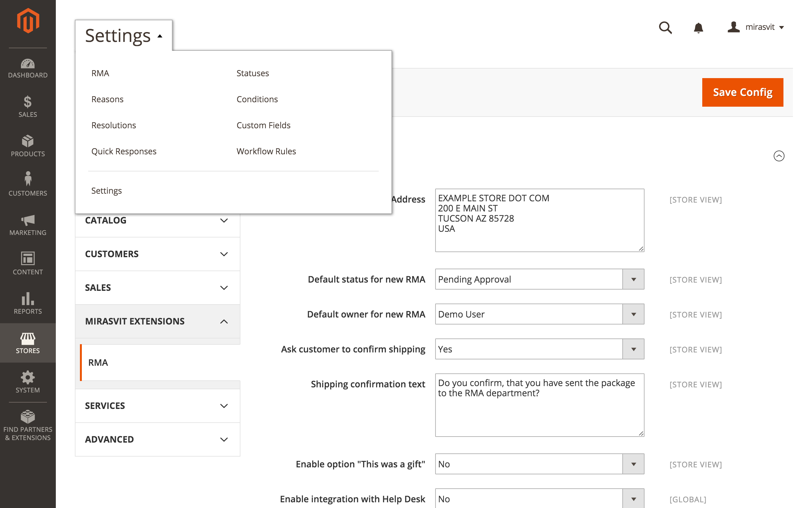Screen dimensions: 812x508
Task: Click the shipping confirmation text area
Action: pyautogui.click(x=540, y=405)
